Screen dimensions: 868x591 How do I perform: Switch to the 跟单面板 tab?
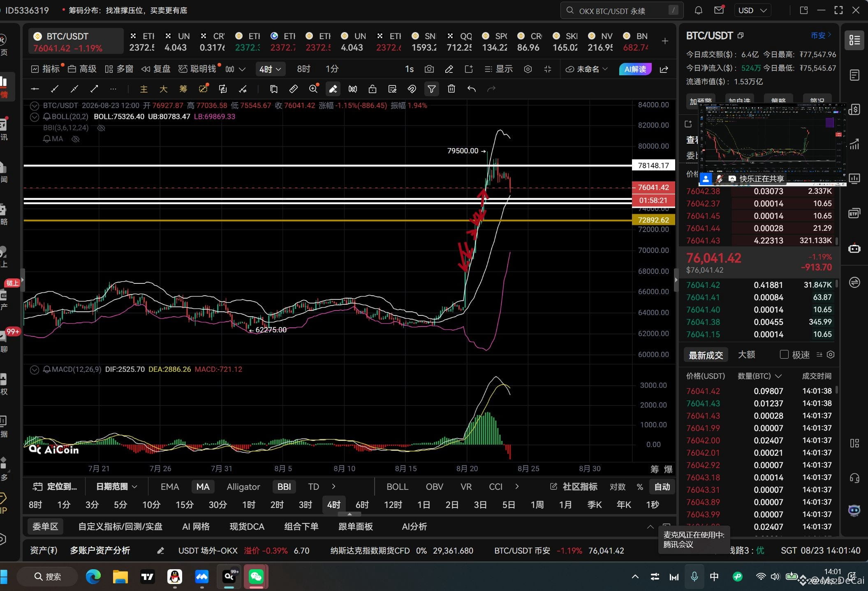pyautogui.click(x=356, y=526)
